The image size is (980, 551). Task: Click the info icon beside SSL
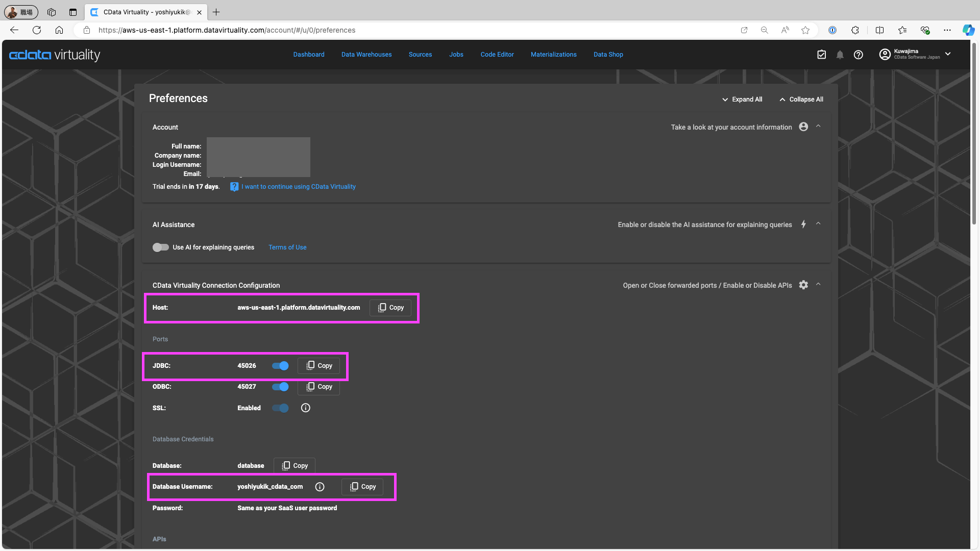(x=305, y=408)
